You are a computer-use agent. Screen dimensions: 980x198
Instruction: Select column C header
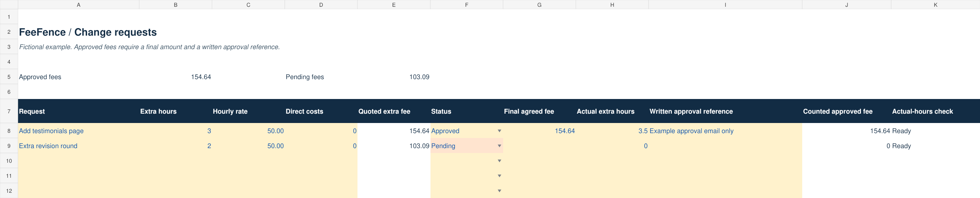click(x=248, y=4)
